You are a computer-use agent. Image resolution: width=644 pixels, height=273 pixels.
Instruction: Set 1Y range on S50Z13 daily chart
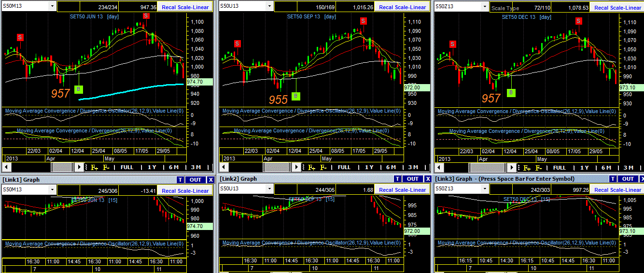tap(585, 168)
